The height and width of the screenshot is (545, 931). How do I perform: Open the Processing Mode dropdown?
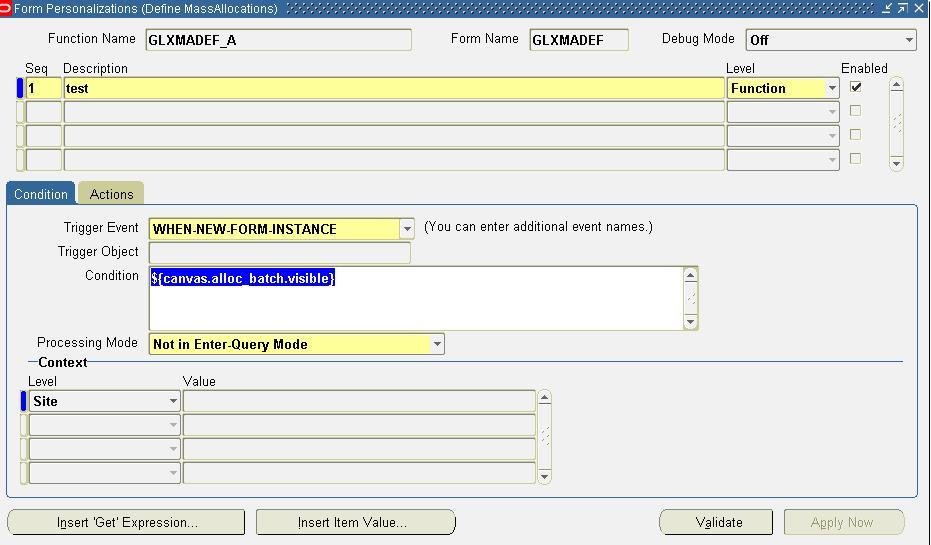coord(437,344)
